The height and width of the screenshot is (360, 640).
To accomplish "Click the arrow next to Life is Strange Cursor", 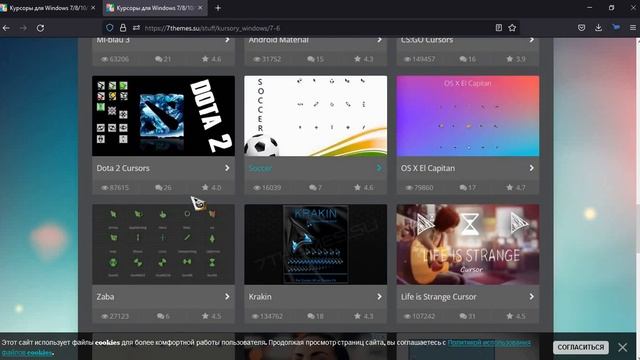I will (531, 297).
